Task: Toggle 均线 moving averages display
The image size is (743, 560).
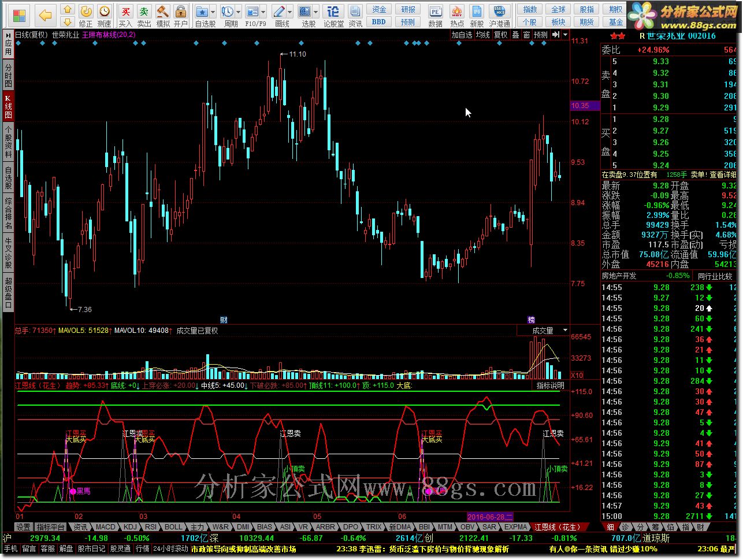Action: tap(483, 35)
